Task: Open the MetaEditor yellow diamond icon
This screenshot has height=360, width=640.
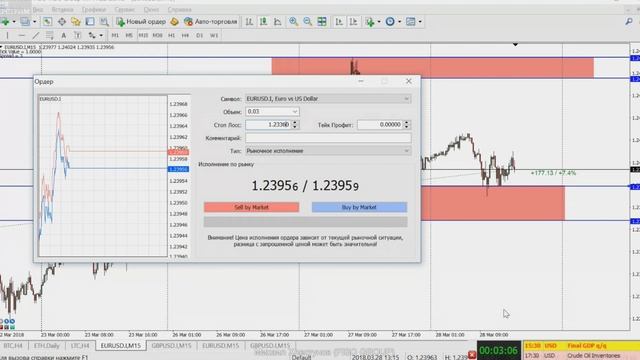Action: [x=174, y=22]
